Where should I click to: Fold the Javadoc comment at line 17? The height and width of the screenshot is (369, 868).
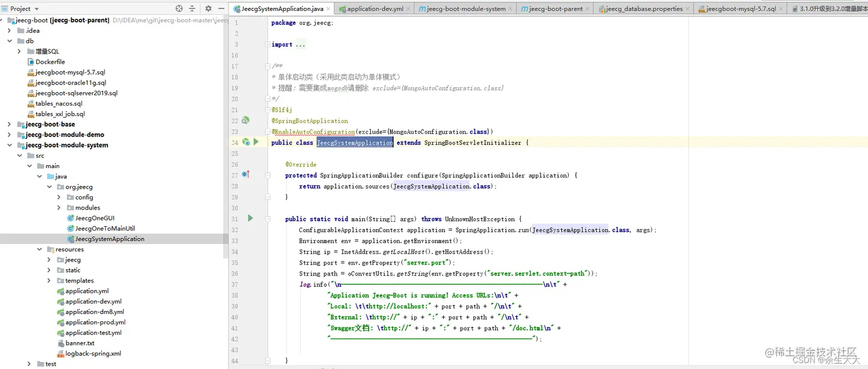click(x=268, y=66)
